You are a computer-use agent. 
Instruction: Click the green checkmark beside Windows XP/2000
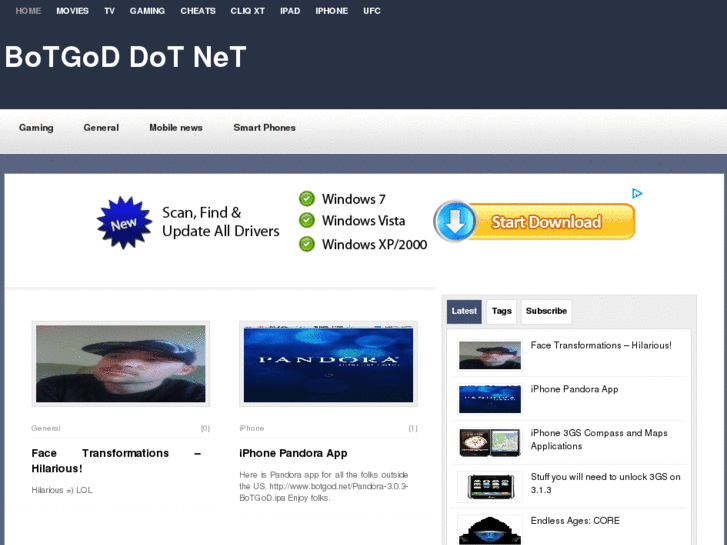tap(306, 244)
